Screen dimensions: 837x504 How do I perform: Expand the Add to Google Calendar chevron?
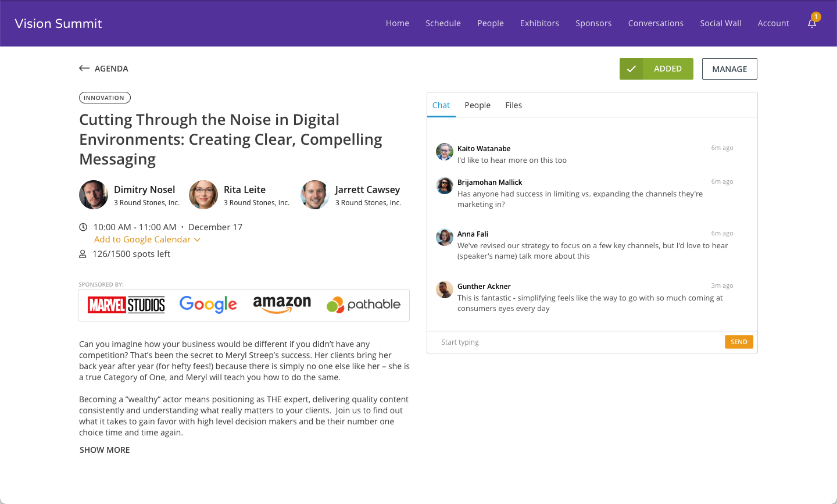tap(197, 240)
